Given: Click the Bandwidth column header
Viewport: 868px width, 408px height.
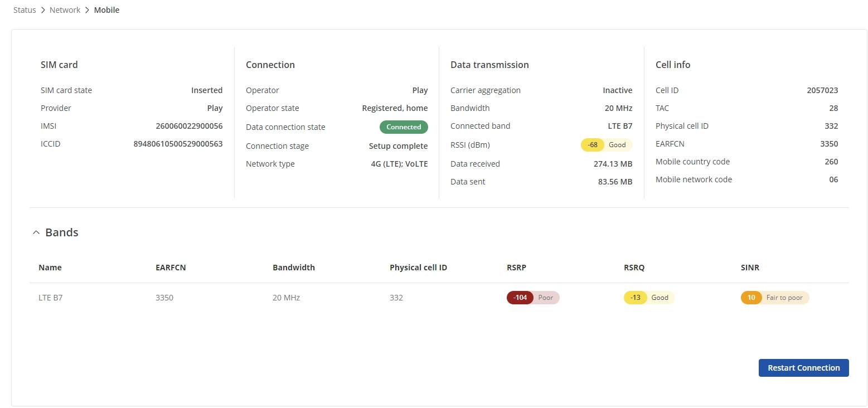Looking at the screenshot, I should [x=294, y=268].
